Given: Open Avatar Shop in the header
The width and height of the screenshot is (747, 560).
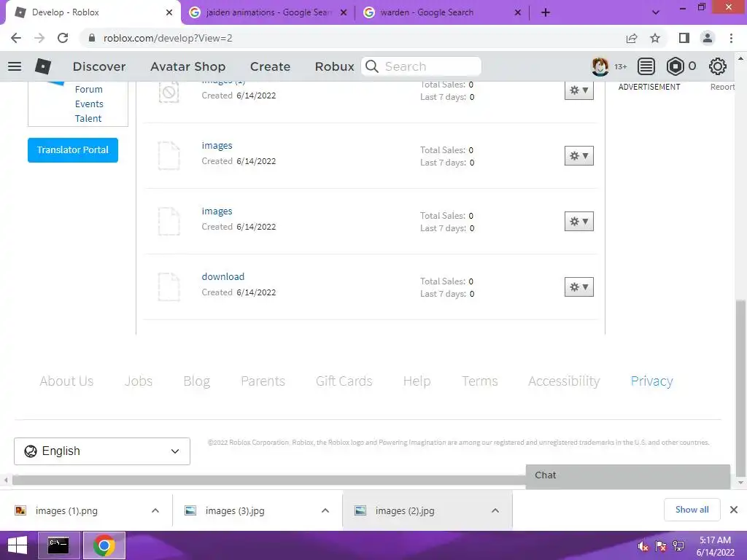Looking at the screenshot, I should coord(187,66).
